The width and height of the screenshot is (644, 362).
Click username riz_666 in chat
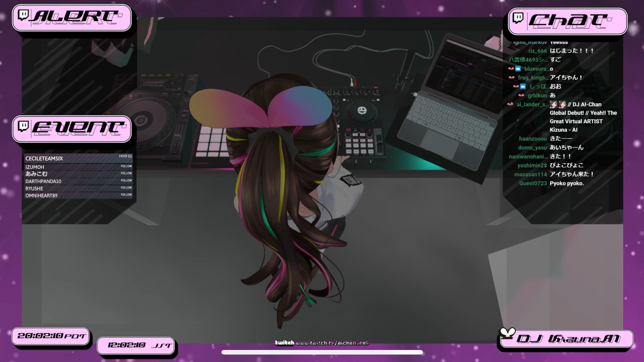pos(537,51)
